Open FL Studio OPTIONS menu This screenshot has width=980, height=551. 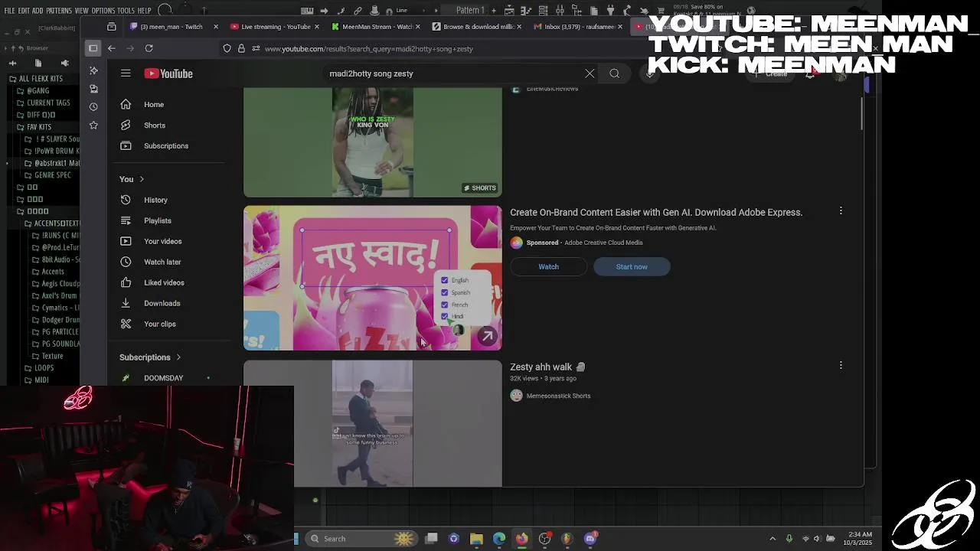coord(103,11)
